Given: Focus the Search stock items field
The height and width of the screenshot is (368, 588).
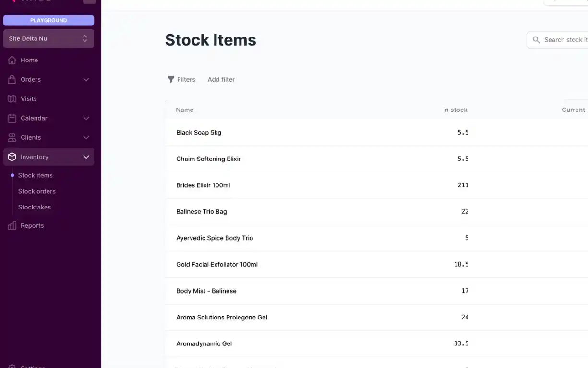Looking at the screenshot, I should [565, 40].
